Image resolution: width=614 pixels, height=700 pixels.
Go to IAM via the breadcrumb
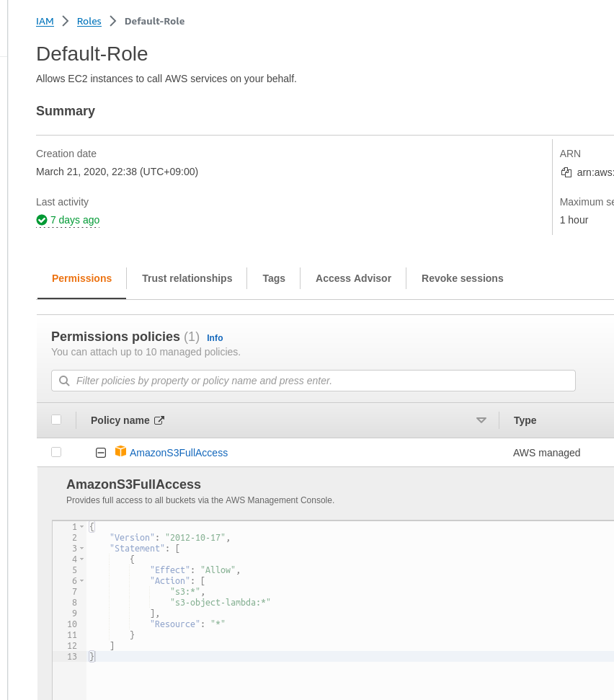click(45, 21)
